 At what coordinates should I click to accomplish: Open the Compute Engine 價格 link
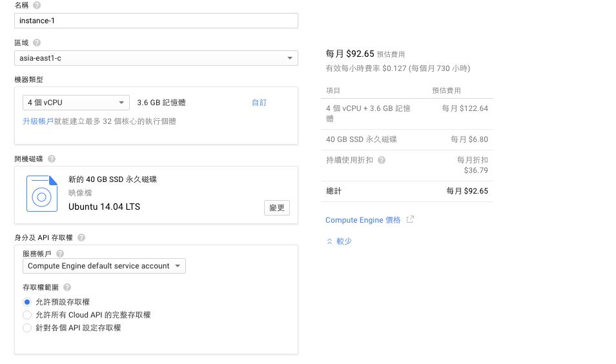(x=363, y=220)
